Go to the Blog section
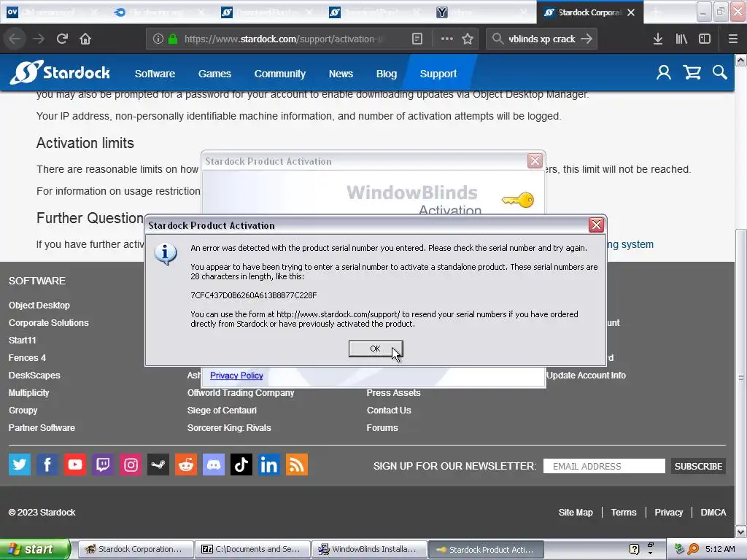 387,74
